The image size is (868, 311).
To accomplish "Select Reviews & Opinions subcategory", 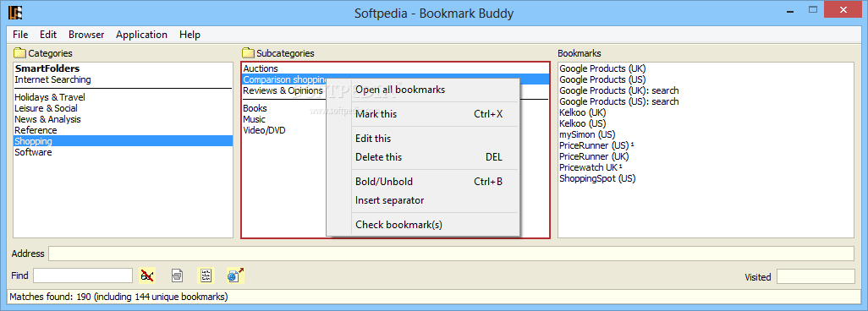I will coord(283,90).
